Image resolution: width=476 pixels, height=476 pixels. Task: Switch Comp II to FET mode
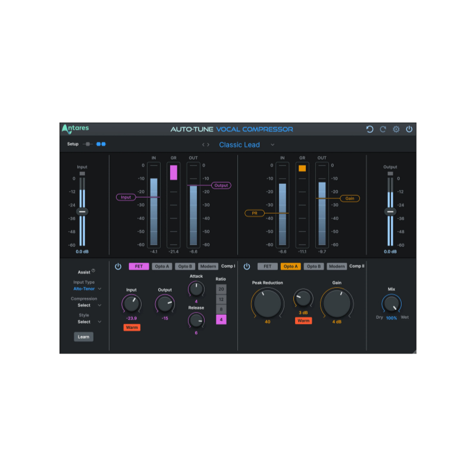(268, 266)
